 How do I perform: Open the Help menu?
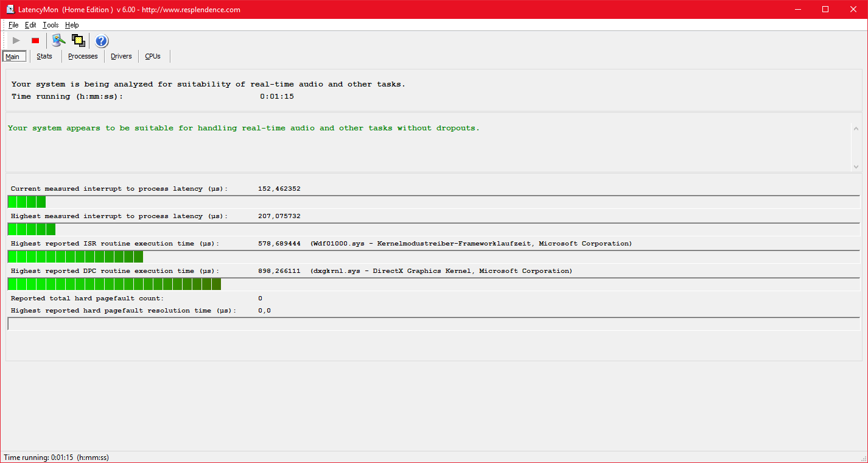pyautogui.click(x=72, y=25)
